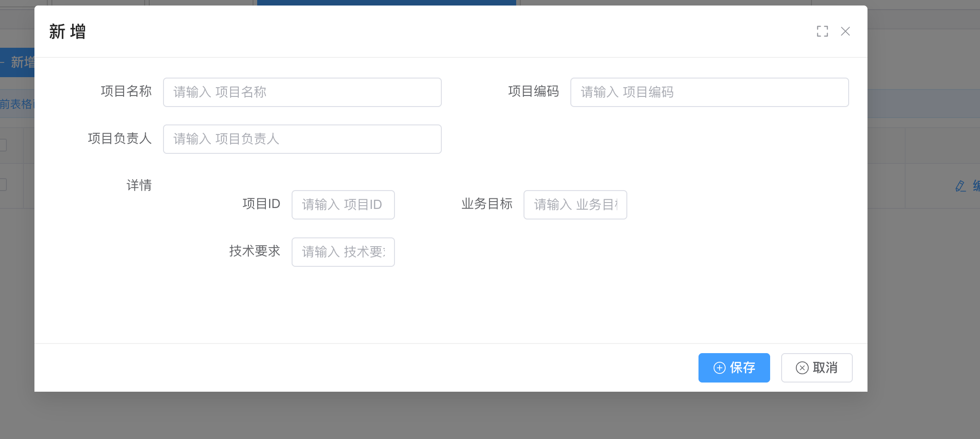This screenshot has height=439, width=980.
Task: Toggle fullscreen mode for the dialog
Action: [822, 31]
